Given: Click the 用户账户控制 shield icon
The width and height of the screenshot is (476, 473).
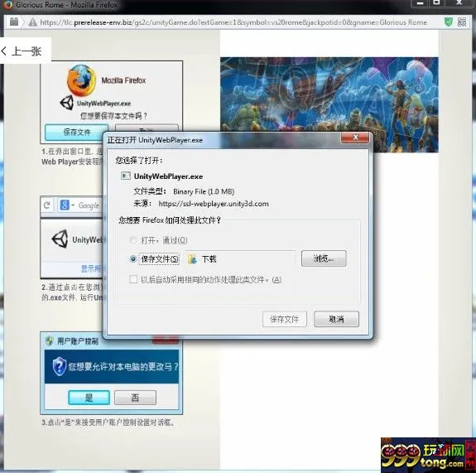Looking at the screenshot, I should pyautogui.click(x=50, y=340).
